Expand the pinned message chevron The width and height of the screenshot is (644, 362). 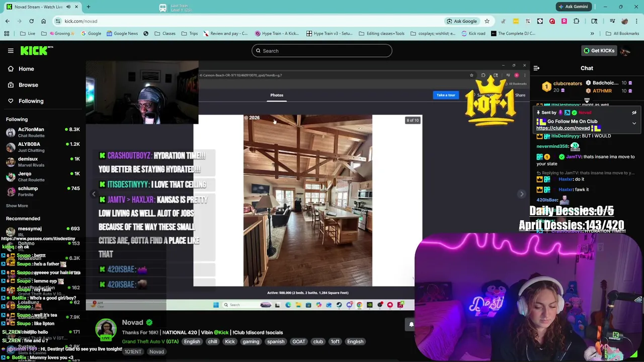634,123
